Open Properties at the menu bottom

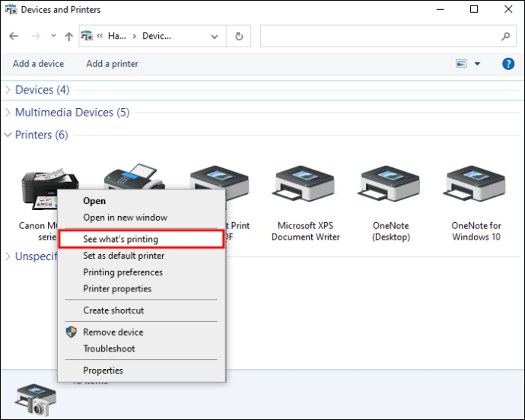142,370
